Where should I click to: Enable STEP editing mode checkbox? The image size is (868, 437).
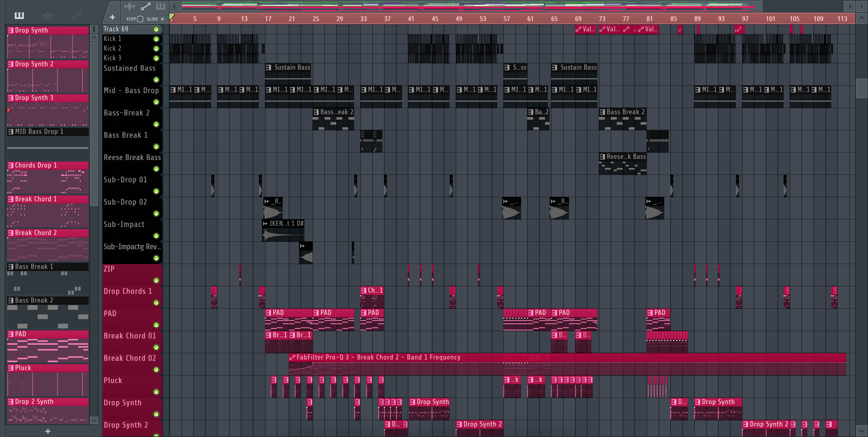140,19
